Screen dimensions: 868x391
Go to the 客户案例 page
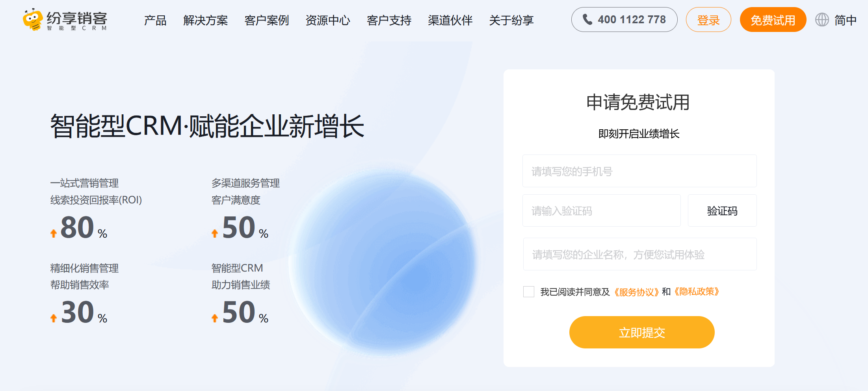(x=266, y=20)
